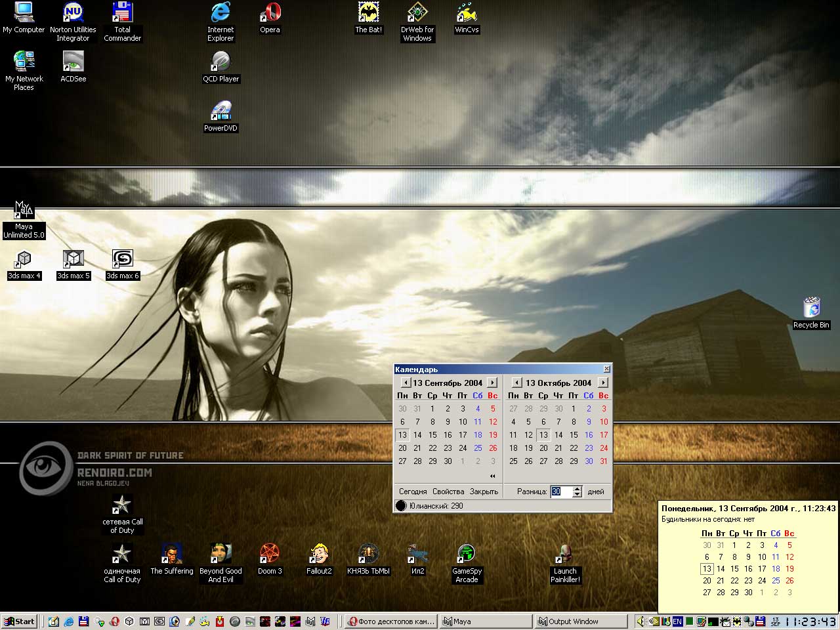Open the Recycle Bin
The width and height of the screenshot is (840, 630).
pos(811,308)
